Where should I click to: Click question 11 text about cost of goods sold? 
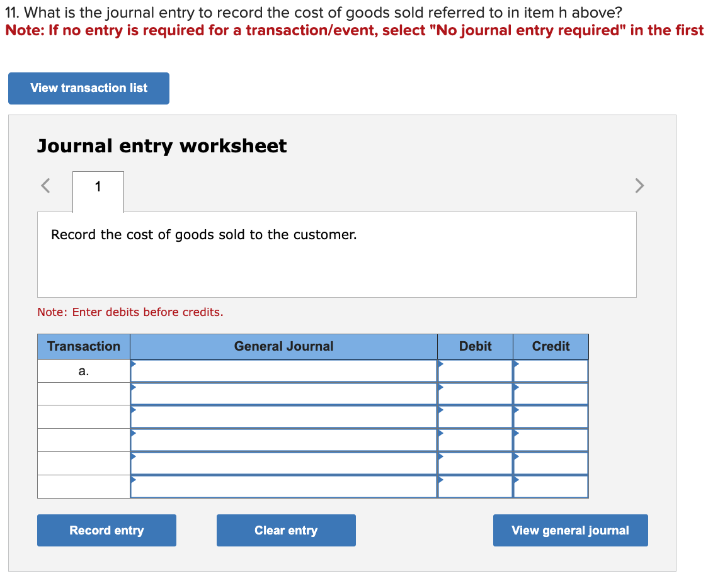(x=313, y=13)
